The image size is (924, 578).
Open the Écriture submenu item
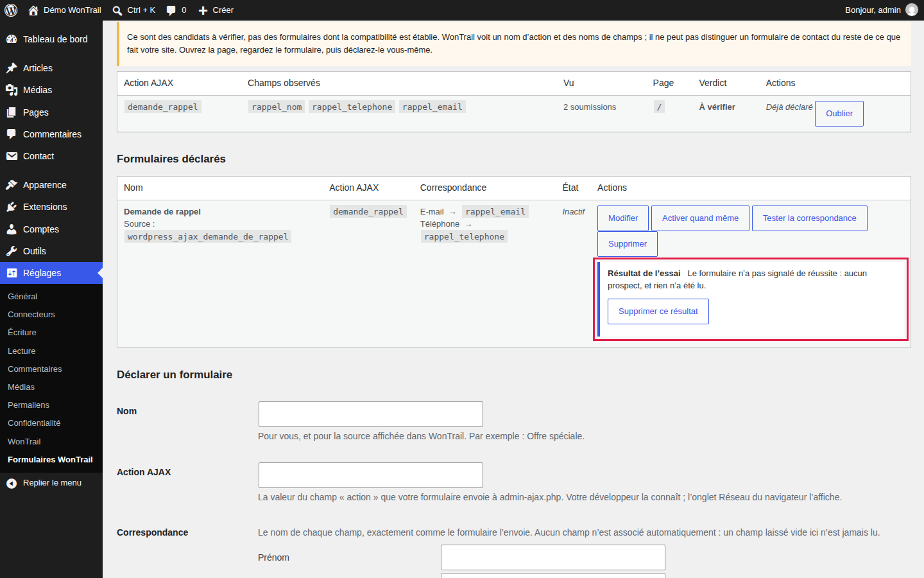click(x=22, y=332)
